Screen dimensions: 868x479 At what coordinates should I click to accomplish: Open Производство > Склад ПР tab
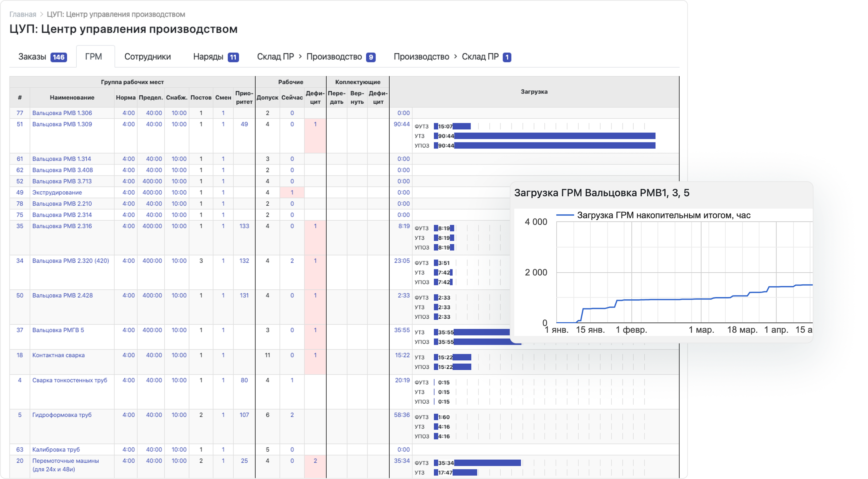pyautogui.click(x=452, y=57)
